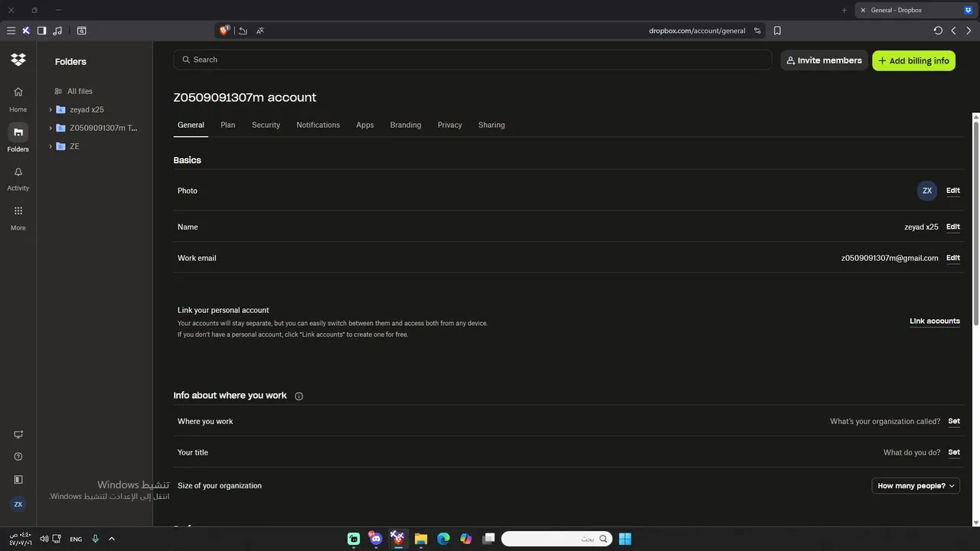This screenshot has width=980, height=551.
Task: Open site settings icon in address bar
Action: point(757,31)
